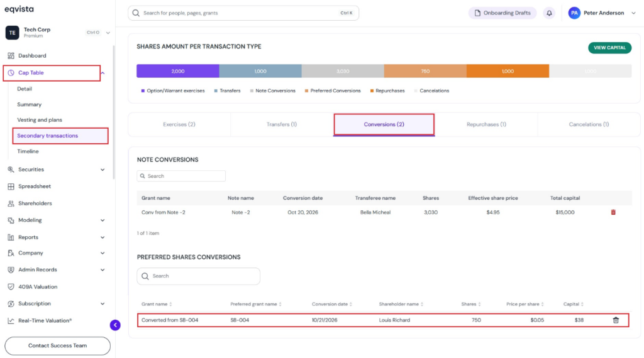Click the 409A Valuation shield icon
The image size is (644, 358).
(11, 286)
